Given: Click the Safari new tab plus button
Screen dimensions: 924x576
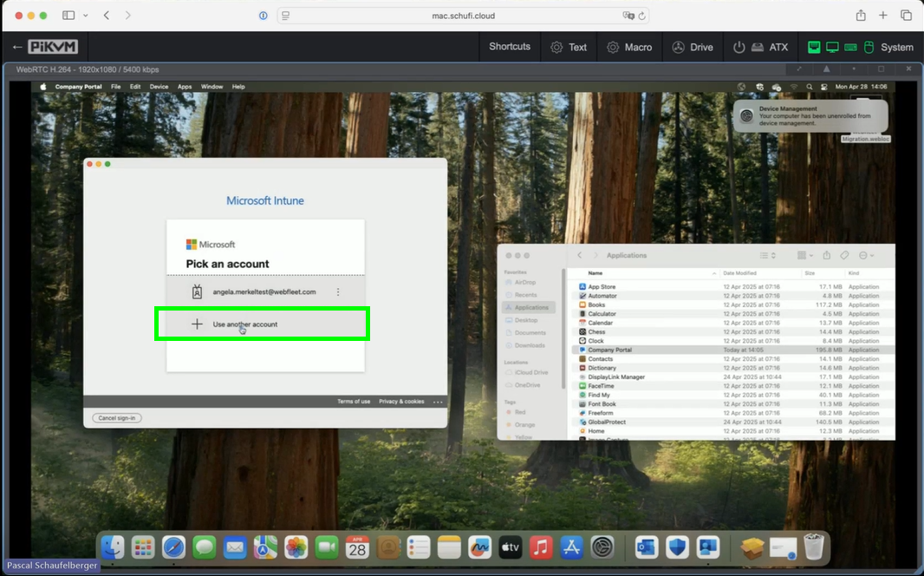Looking at the screenshot, I should (x=882, y=16).
